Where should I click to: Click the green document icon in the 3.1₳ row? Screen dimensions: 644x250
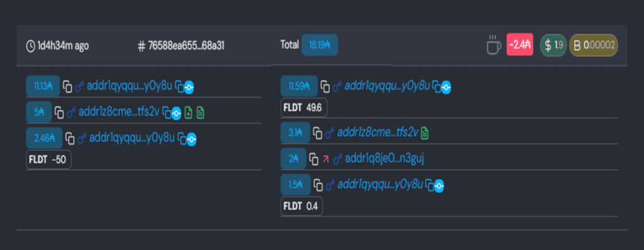click(x=425, y=133)
